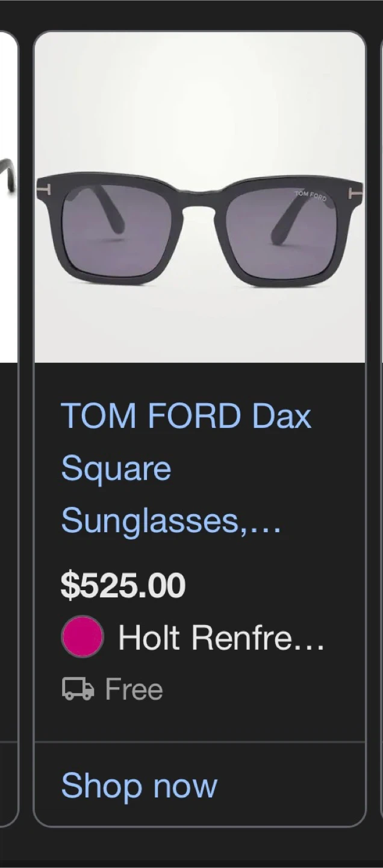Open the TOM FORD Dax title link
This screenshot has width=383, height=868.
click(186, 416)
